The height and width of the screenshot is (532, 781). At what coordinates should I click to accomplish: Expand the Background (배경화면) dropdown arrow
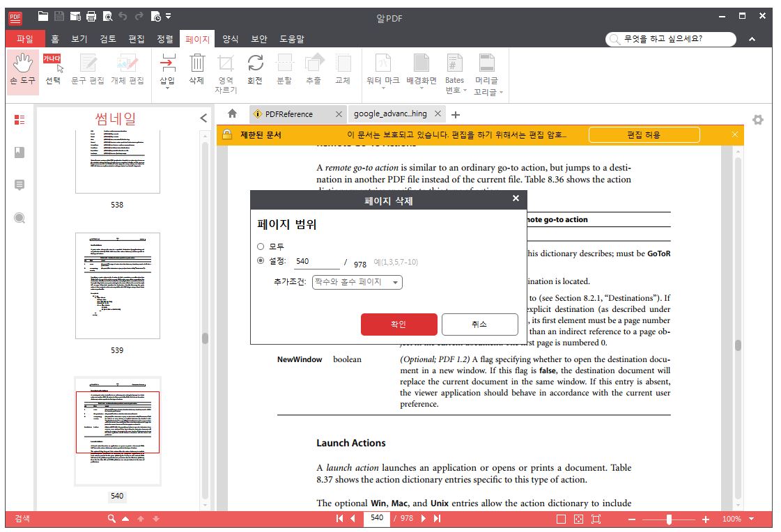422,88
